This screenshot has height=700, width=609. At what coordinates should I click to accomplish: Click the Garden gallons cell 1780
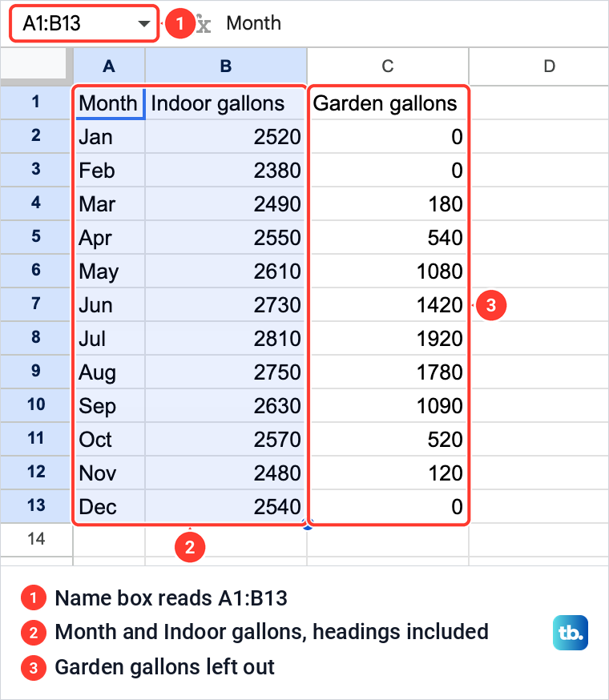(388, 372)
